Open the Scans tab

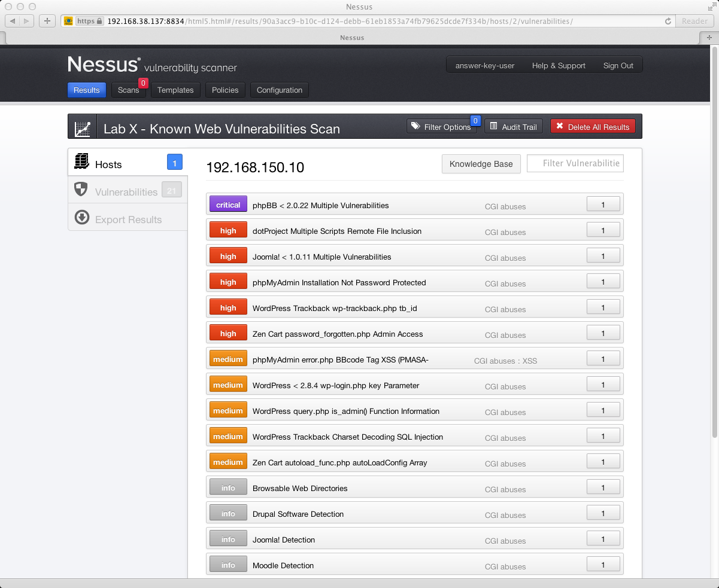click(129, 90)
